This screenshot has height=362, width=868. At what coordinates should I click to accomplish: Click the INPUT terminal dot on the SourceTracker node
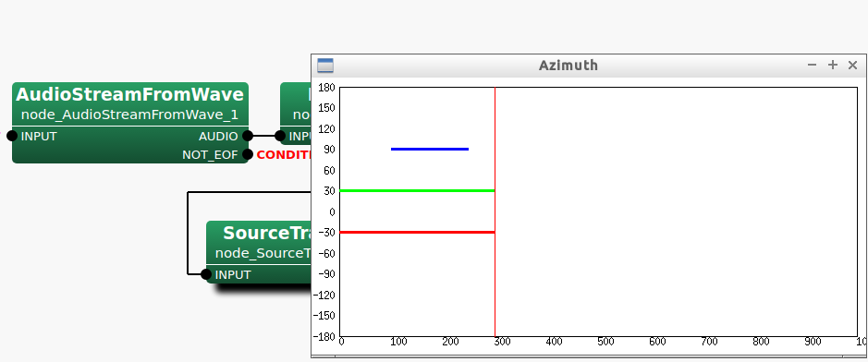[x=206, y=274]
